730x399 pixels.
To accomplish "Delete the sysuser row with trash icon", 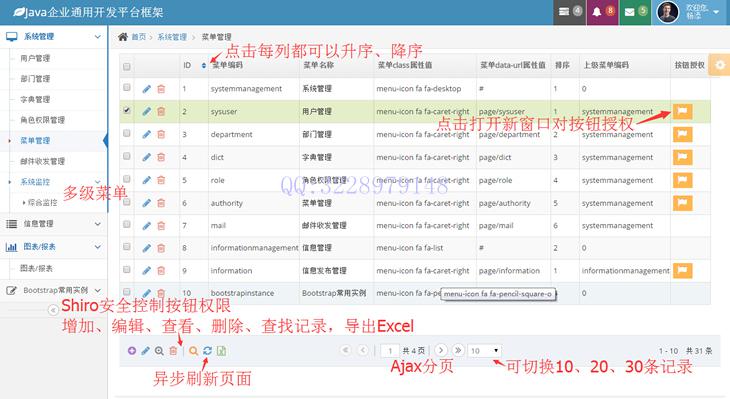I will coord(161,111).
